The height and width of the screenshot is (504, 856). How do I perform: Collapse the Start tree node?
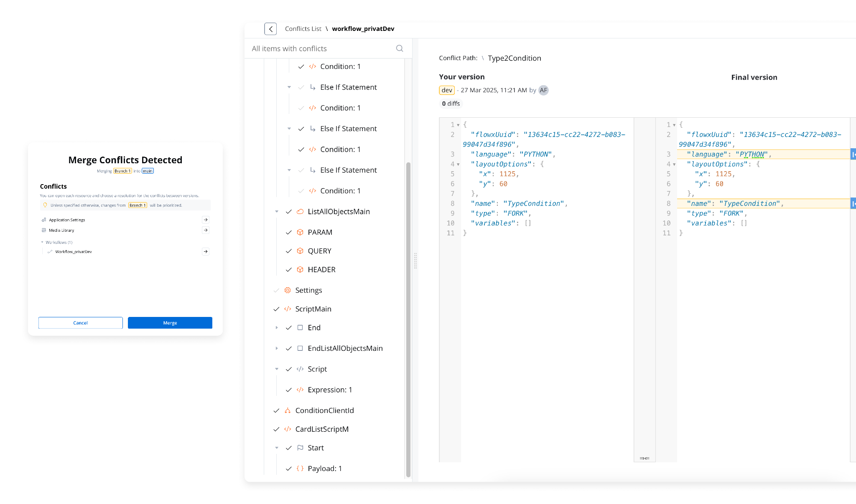[x=277, y=448]
